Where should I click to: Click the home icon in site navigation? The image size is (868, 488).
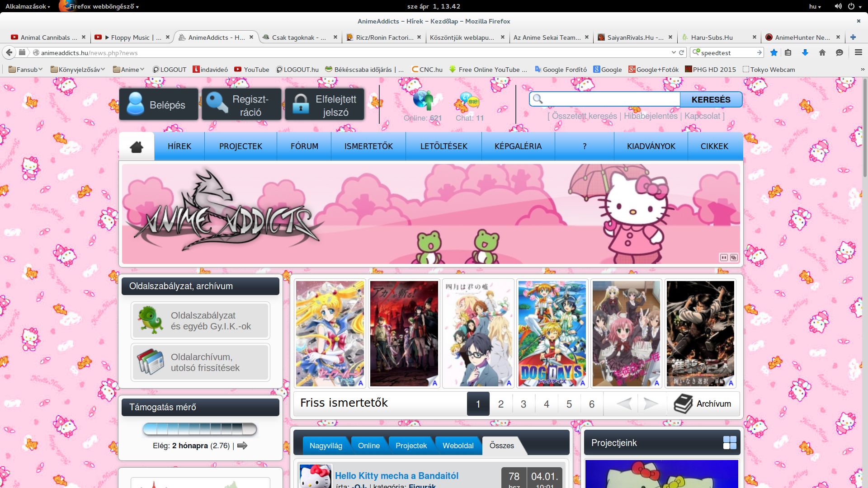coord(137,146)
